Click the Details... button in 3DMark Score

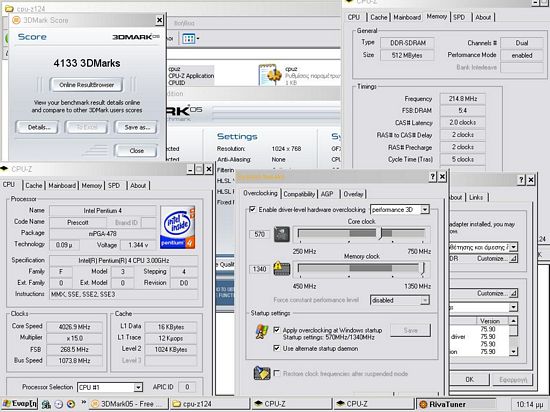[39, 127]
